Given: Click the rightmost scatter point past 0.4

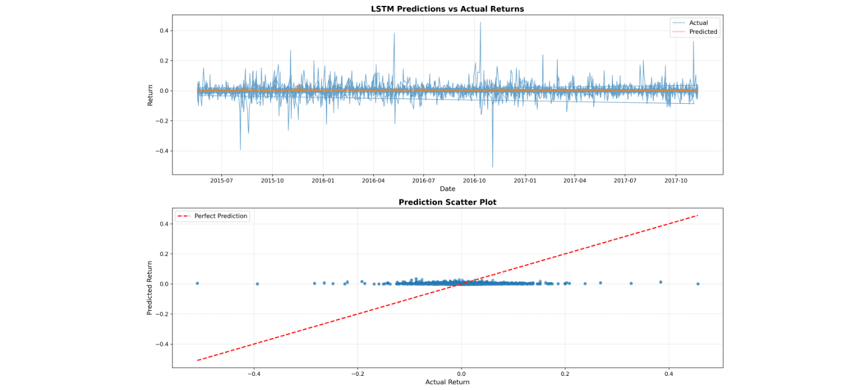Looking at the screenshot, I should click(x=697, y=284).
